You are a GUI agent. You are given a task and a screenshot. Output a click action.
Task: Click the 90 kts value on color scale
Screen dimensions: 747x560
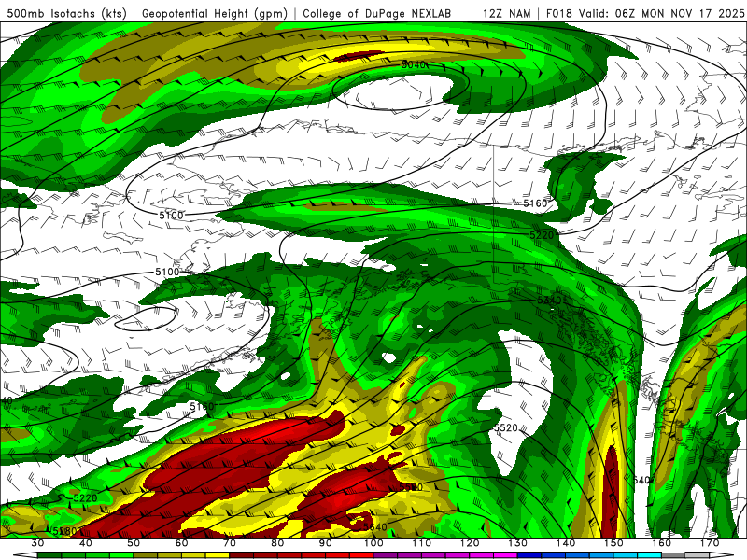pos(325,543)
